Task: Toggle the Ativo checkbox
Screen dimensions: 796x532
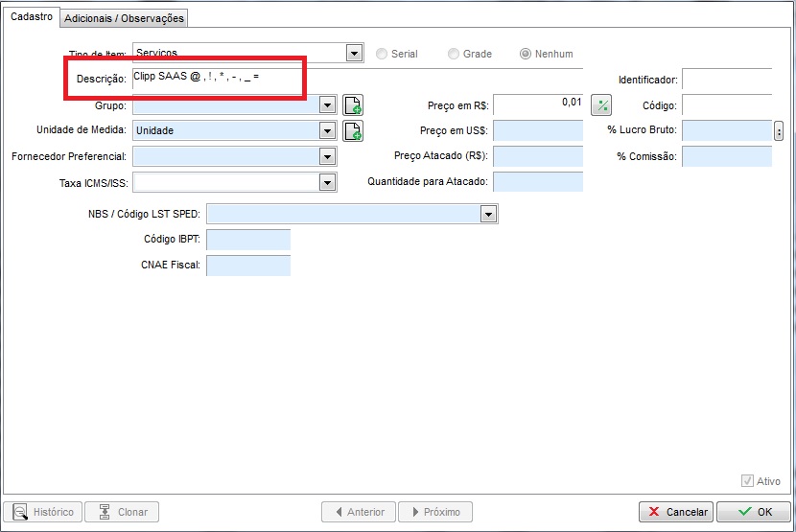Action: point(748,481)
